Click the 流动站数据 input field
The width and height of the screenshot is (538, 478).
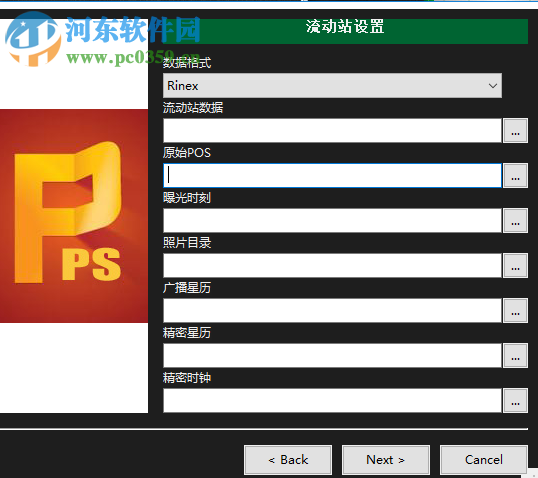(x=332, y=130)
